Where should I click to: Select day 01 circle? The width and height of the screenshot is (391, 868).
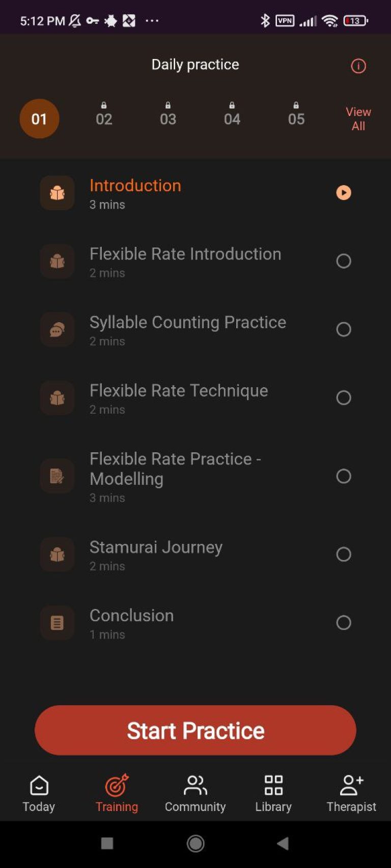pos(39,119)
